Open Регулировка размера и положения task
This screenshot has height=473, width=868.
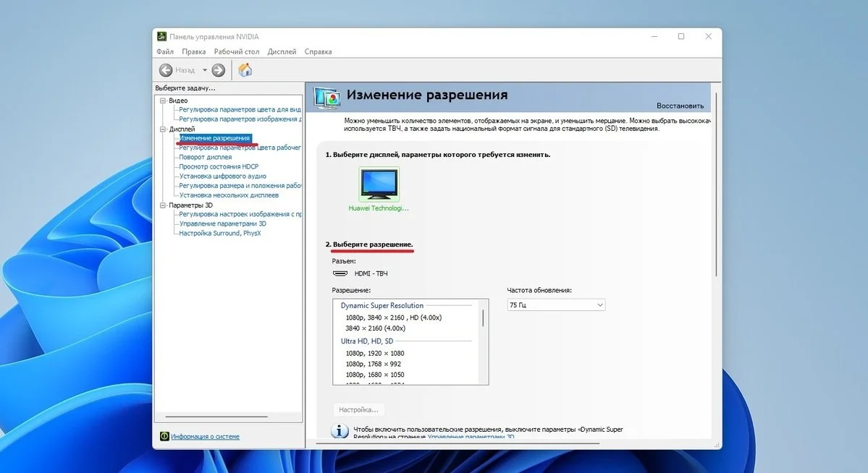(240, 186)
